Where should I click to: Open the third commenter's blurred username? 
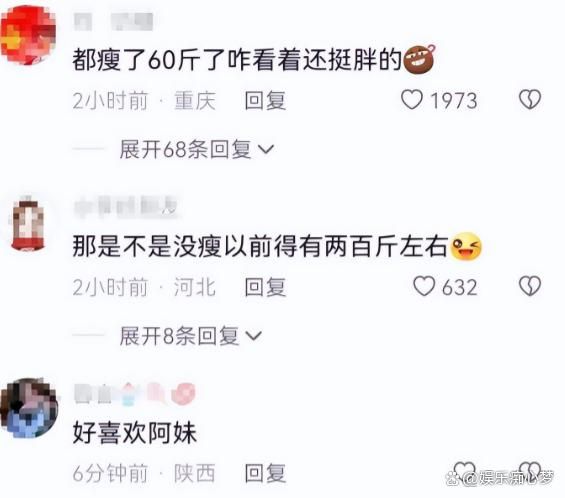135,393
